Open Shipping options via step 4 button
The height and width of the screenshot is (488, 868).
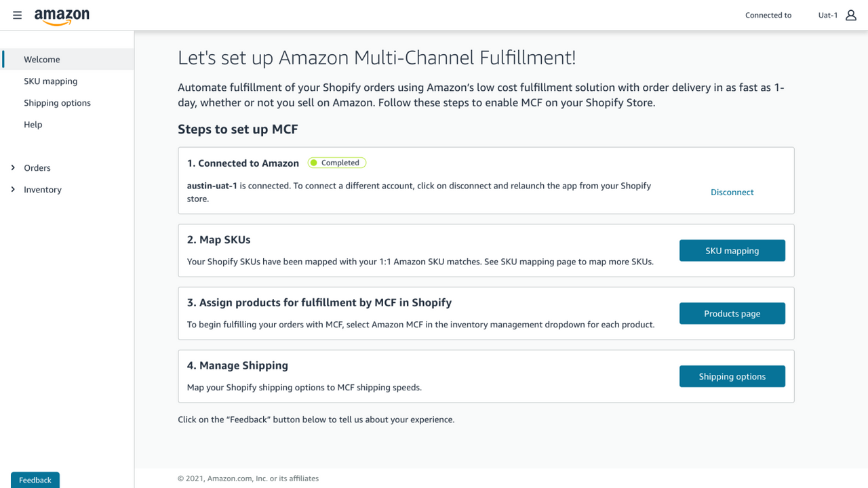(732, 376)
